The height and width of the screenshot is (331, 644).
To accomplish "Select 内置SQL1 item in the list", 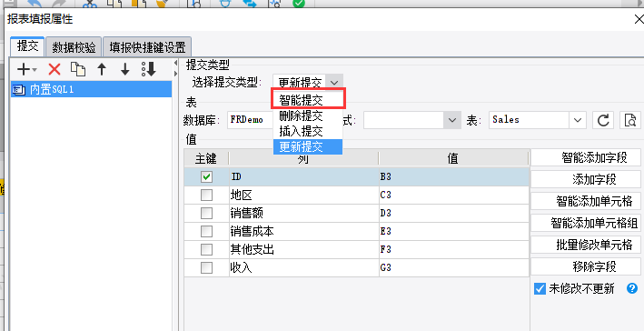I will (91, 89).
